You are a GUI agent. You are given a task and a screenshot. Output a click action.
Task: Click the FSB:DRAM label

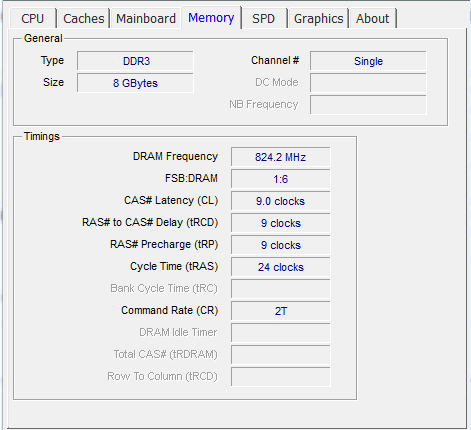(x=191, y=178)
